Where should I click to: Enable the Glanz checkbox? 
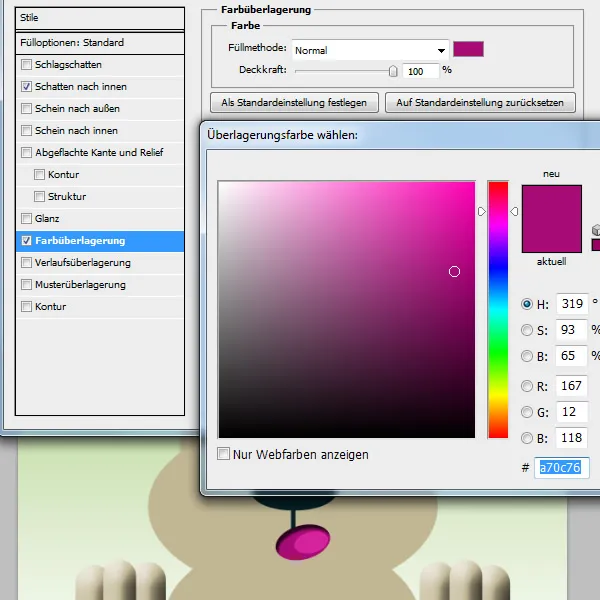click(x=26, y=218)
